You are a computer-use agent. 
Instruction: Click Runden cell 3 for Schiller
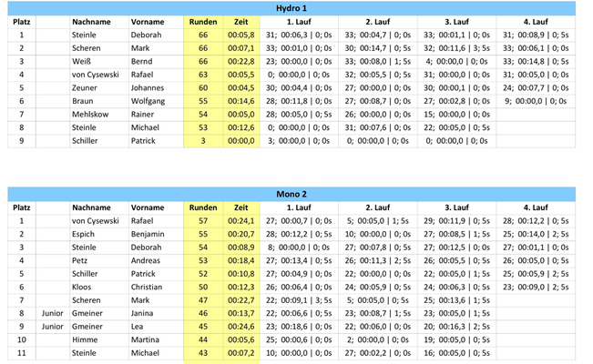click(x=203, y=141)
